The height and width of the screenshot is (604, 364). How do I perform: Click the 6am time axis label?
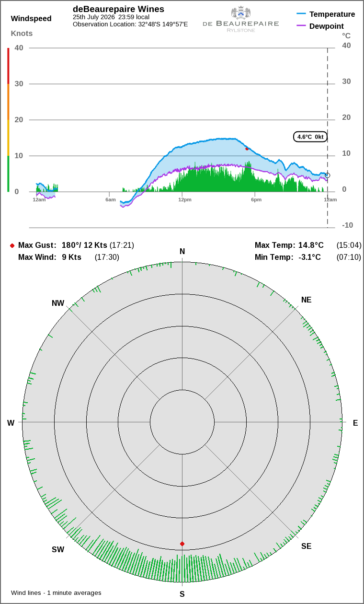pos(111,199)
